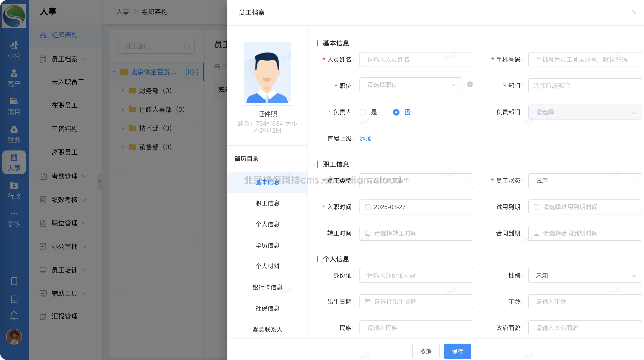Jump to 银行卡信息 in 简历目录
The width and height of the screenshot is (644, 360).
click(267, 287)
